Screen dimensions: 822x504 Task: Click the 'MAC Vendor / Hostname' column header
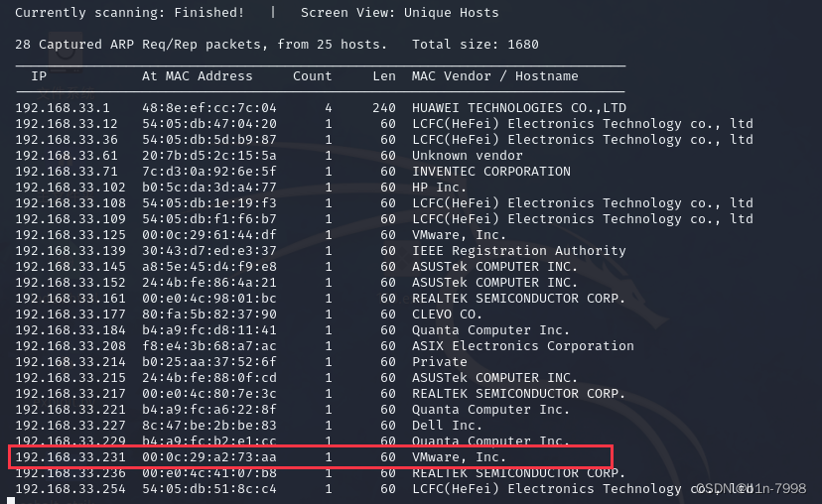click(494, 76)
